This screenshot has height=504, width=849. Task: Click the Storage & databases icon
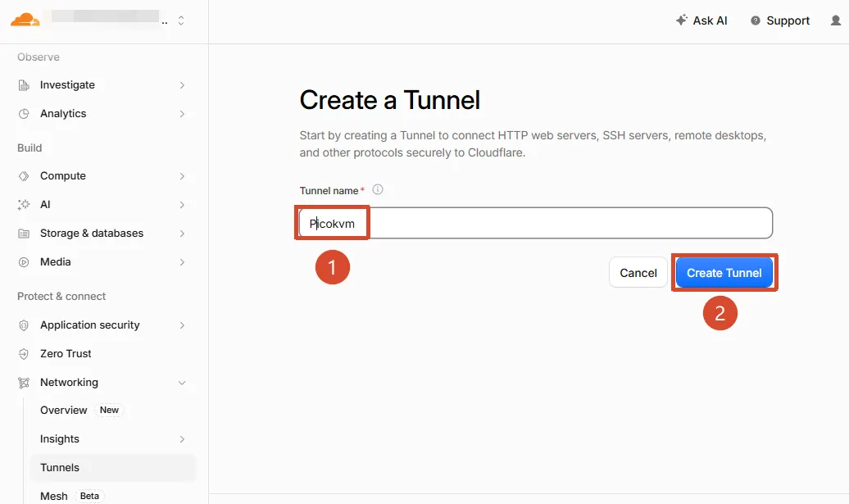click(24, 234)
